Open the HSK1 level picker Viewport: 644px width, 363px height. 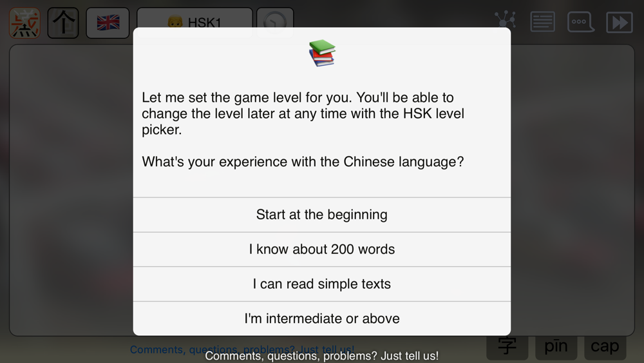point(194,23)
